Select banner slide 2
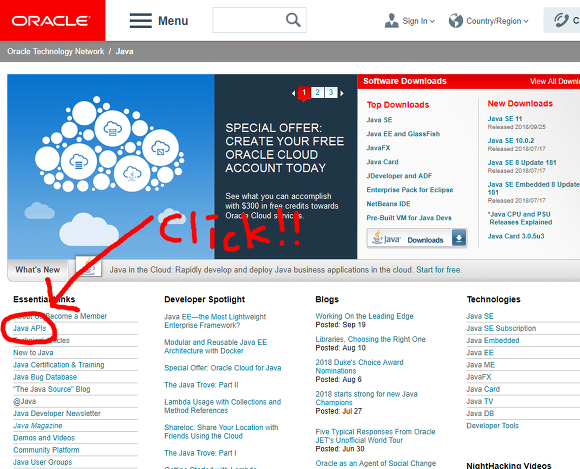 (x=317, y=92)
